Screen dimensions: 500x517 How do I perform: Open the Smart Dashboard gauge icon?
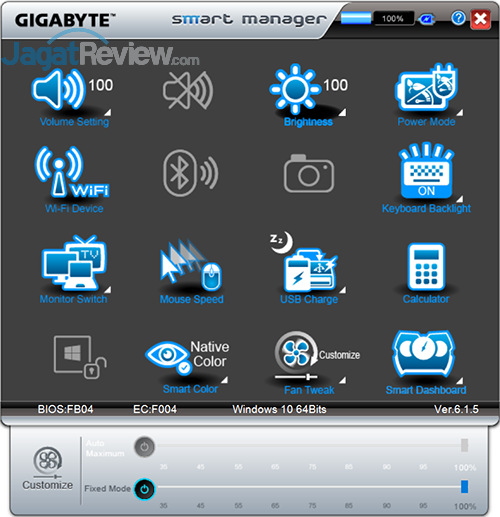point(424,354)
